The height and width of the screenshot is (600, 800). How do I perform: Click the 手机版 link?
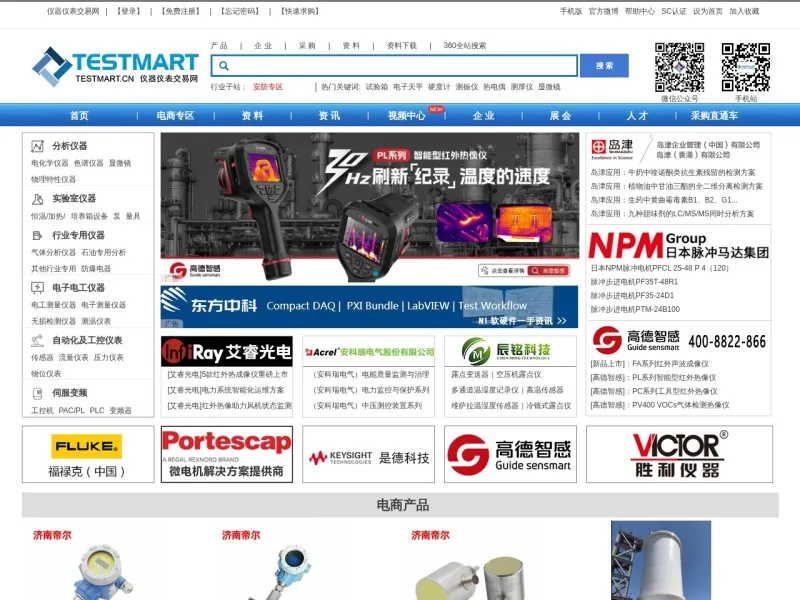[571, 11]
